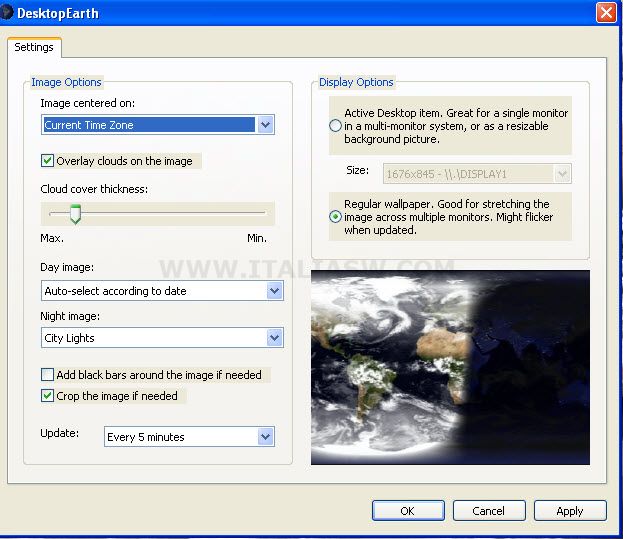Click the Active Desktop item description text
The height and width of the screenshot is (539, 623).
tap(456, 126)
